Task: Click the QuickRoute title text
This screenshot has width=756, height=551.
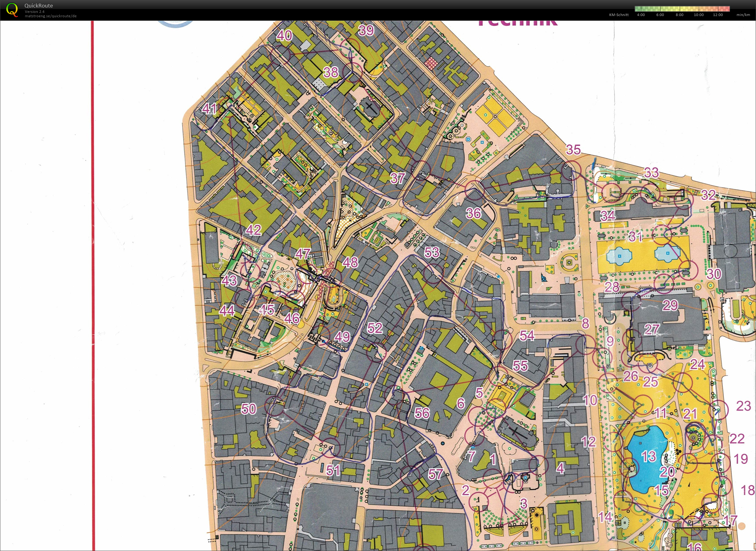Action: click(38, 6)
